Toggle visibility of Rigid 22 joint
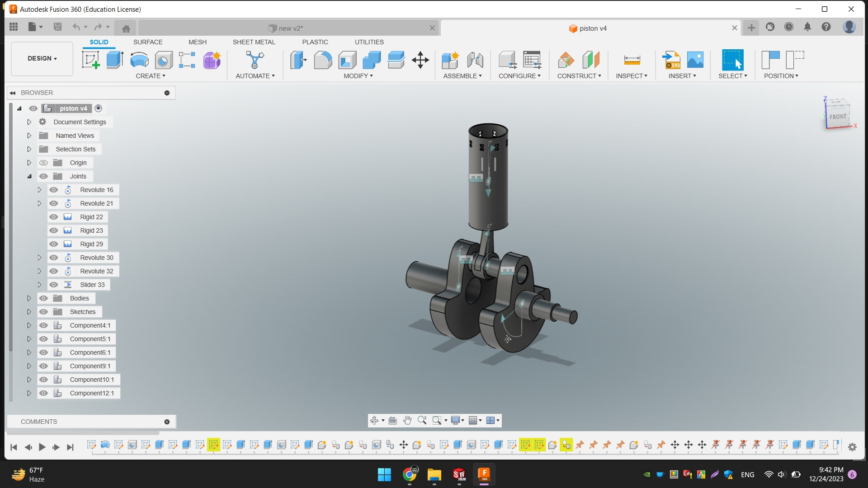The width and height of the screenshot is (868, 488). tap(54, 217)
